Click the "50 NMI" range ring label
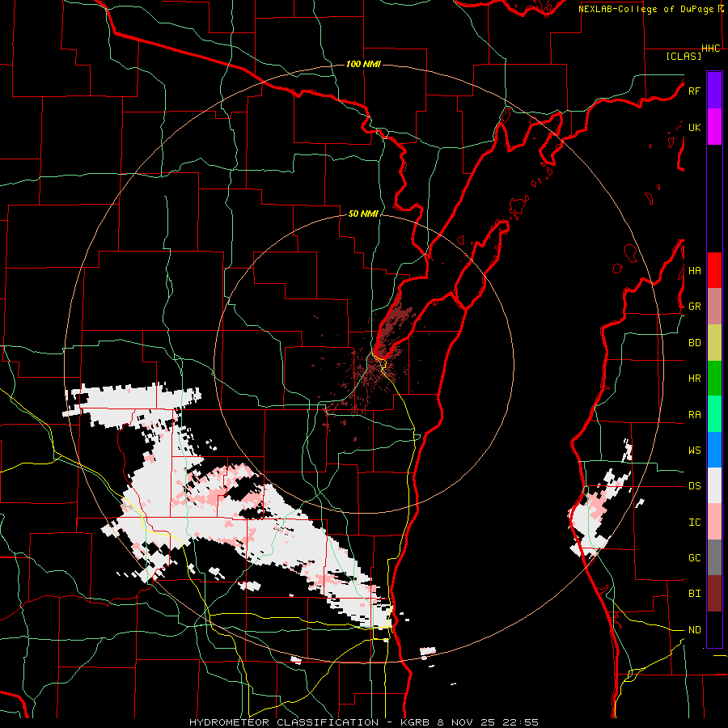 363,214
